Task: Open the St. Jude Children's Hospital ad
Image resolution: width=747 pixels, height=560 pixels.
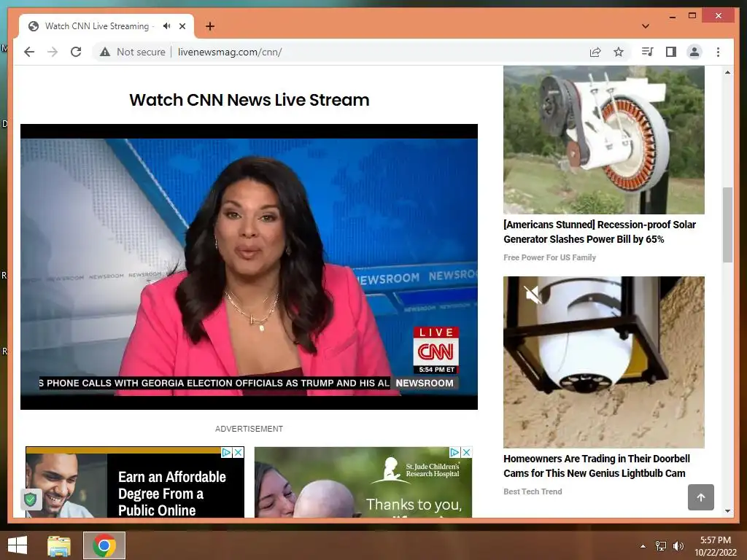Action: [363, 483]
